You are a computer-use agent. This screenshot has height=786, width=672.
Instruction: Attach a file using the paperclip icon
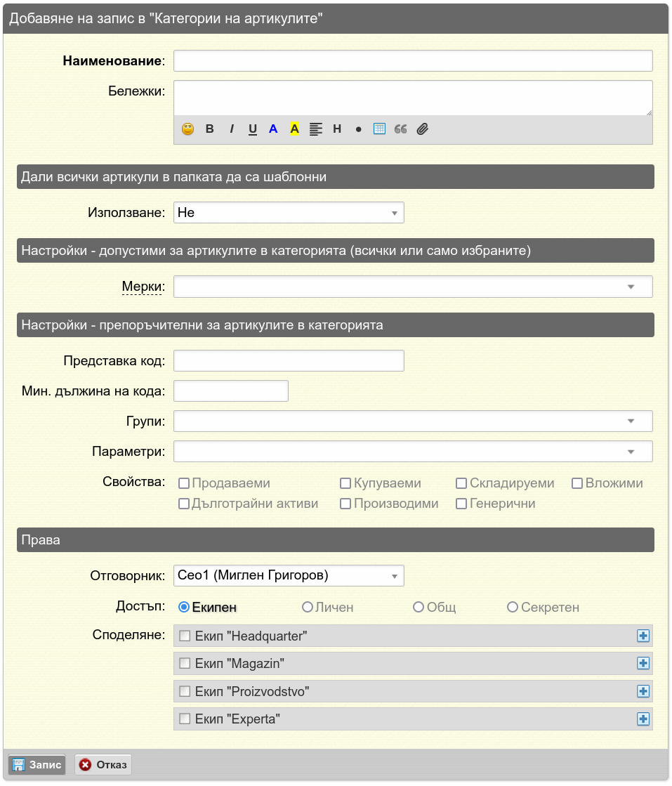point(423,129)
